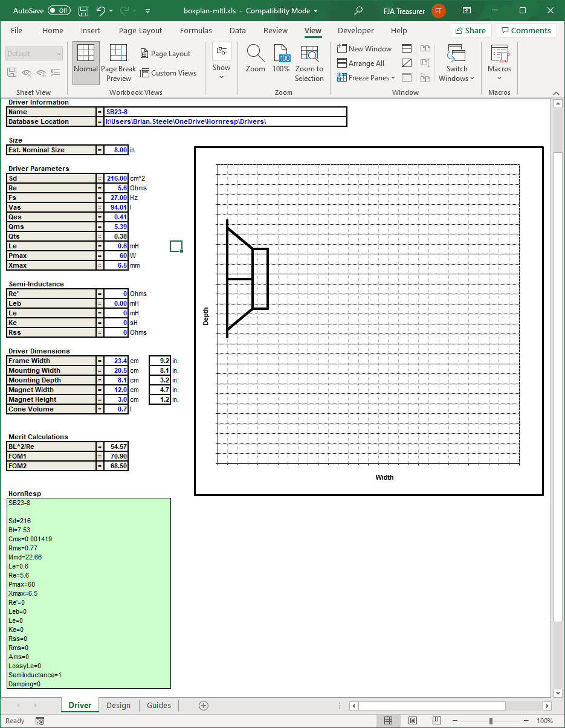Click the View Side by Side icon
Screen dimensions: 565x728
tap(425, 49)
